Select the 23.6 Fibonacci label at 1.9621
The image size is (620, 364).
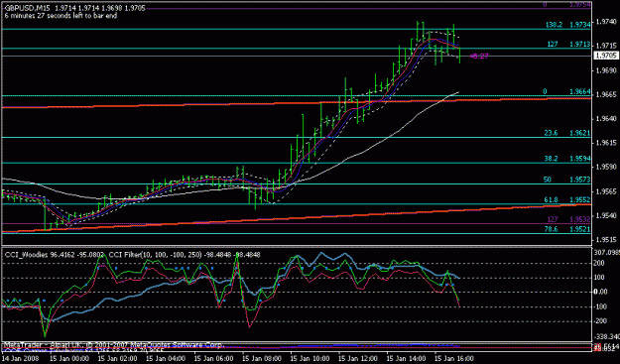tap(567, 133)
